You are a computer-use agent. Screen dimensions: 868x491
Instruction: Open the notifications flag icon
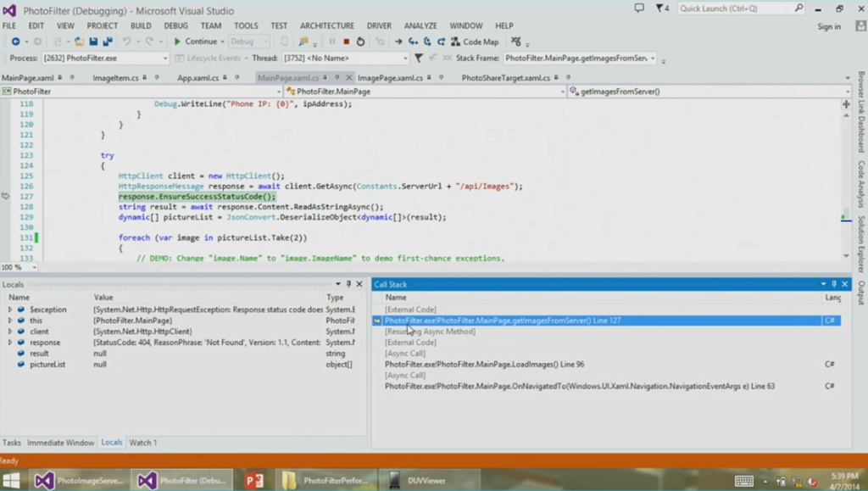click(662, 8)
